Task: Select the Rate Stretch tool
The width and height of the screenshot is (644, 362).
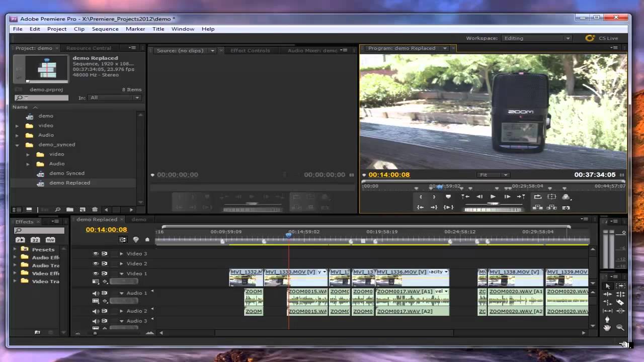Action: pyautogui.click(x=607, y=303)
